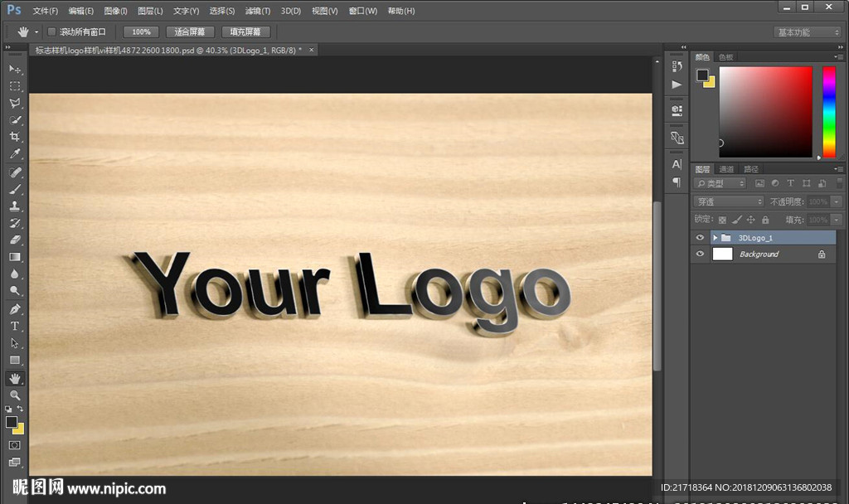Open the blend mode dropdown
This screenshot has height=504, width=849.
point(728,201)
